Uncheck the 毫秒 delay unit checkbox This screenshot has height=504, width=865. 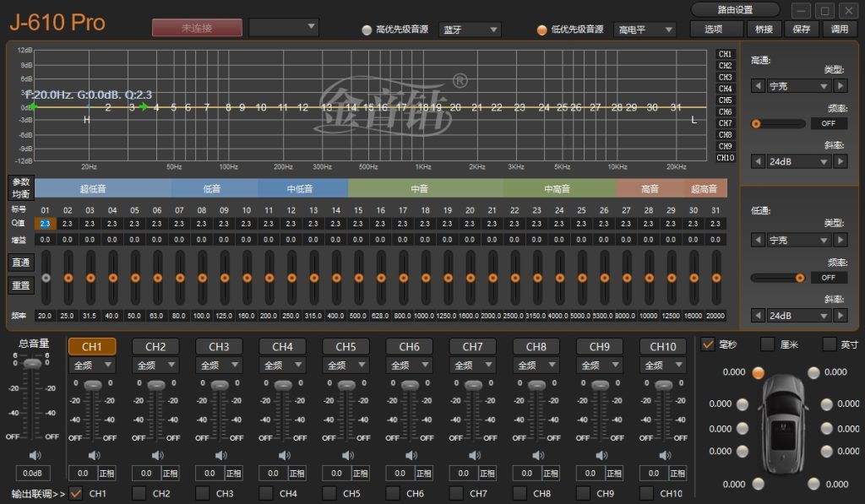click(x=708, y=344)
